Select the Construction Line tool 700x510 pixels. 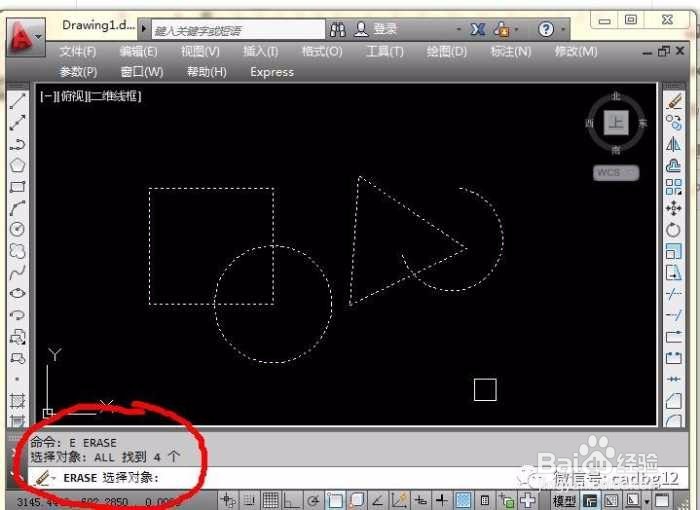tap(17, 122)
